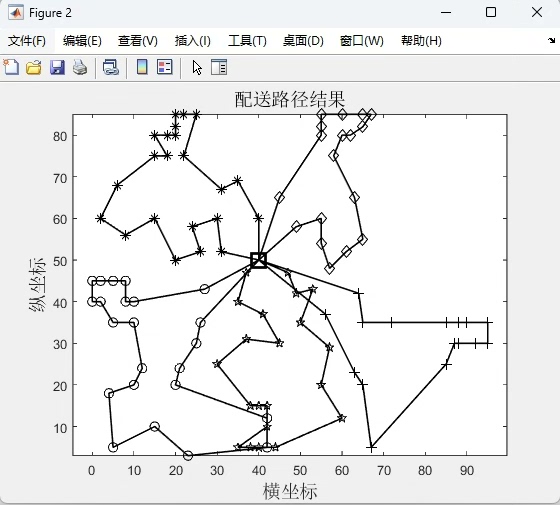Open the 查看(V) menu
Image resolution: width=560 pixels, height=505 pixels.
click(x=138, y=41)
